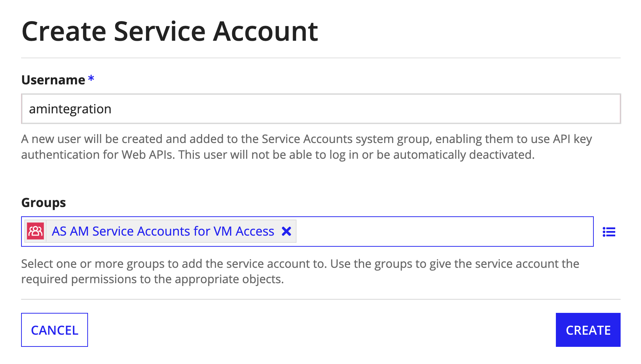Cancel the service account creation
This screenshot has height=364, width=641.
54,330
